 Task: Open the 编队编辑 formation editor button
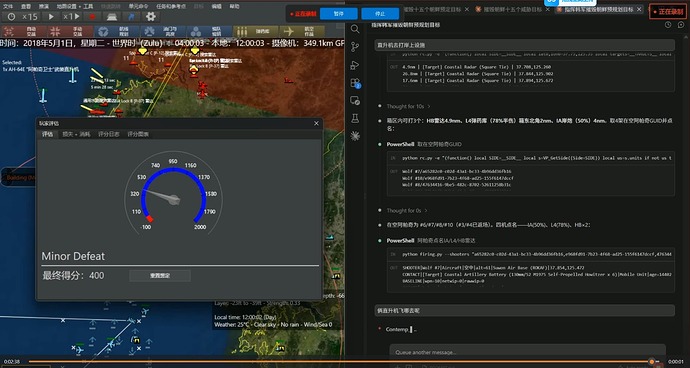(x=209, y=31)
